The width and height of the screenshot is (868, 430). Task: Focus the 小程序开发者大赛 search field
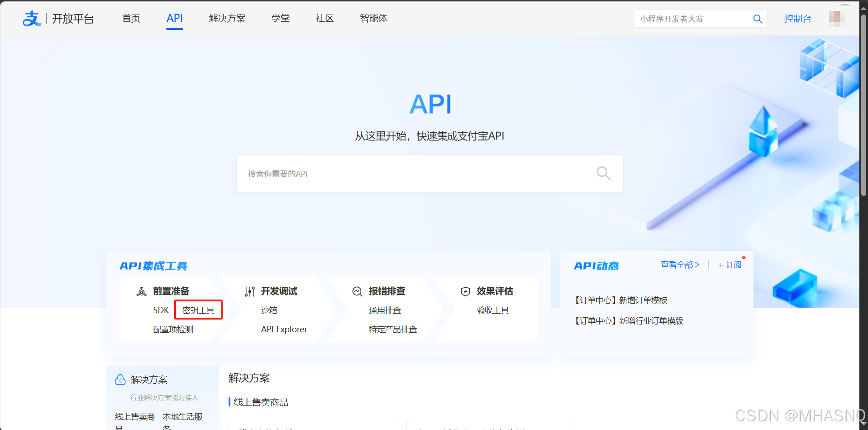point(700,19)
